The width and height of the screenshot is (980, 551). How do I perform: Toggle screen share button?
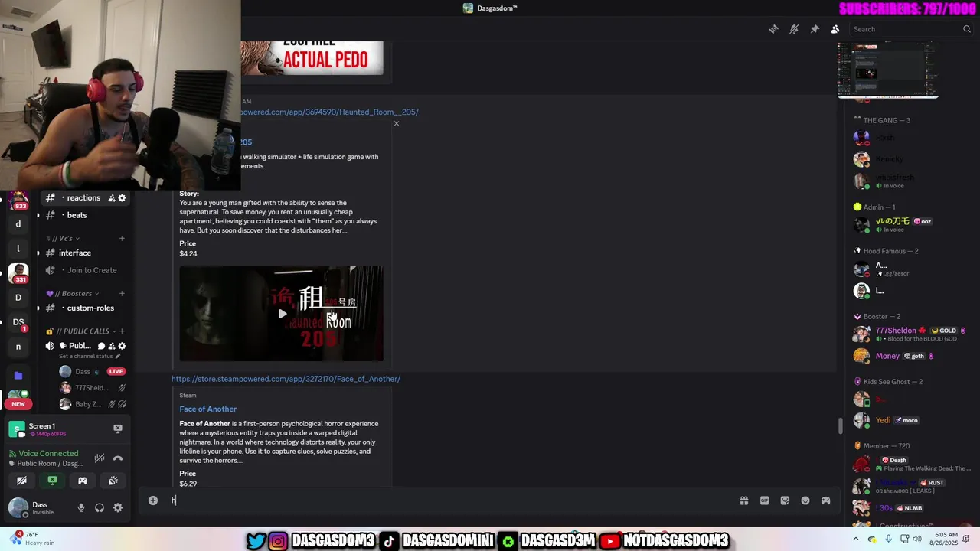[52, 481]
